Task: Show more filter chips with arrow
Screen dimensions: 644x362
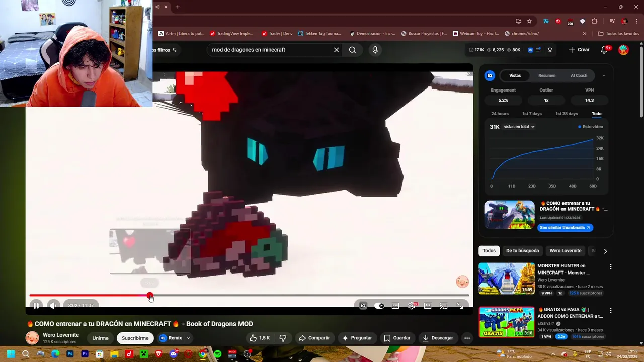Action: 605,251
